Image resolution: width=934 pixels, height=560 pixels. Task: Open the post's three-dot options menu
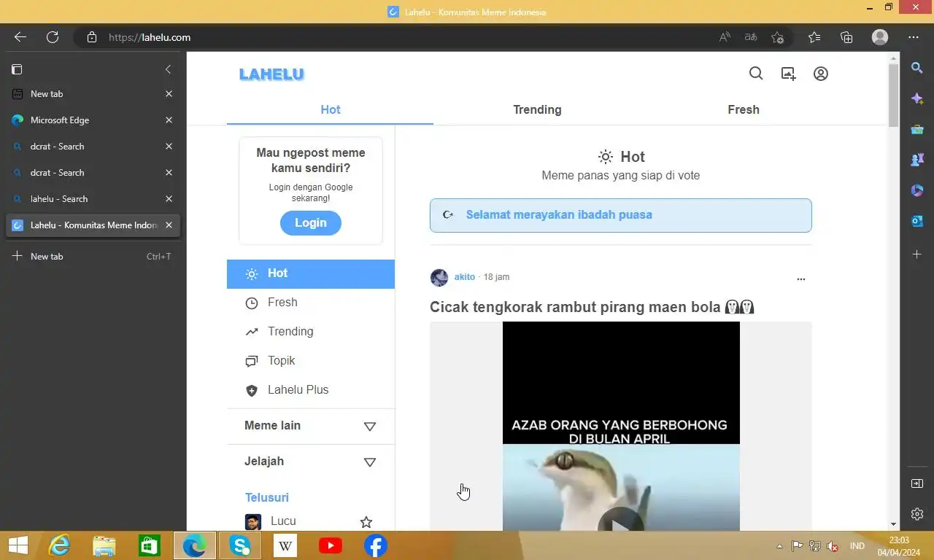click(801, 279)
